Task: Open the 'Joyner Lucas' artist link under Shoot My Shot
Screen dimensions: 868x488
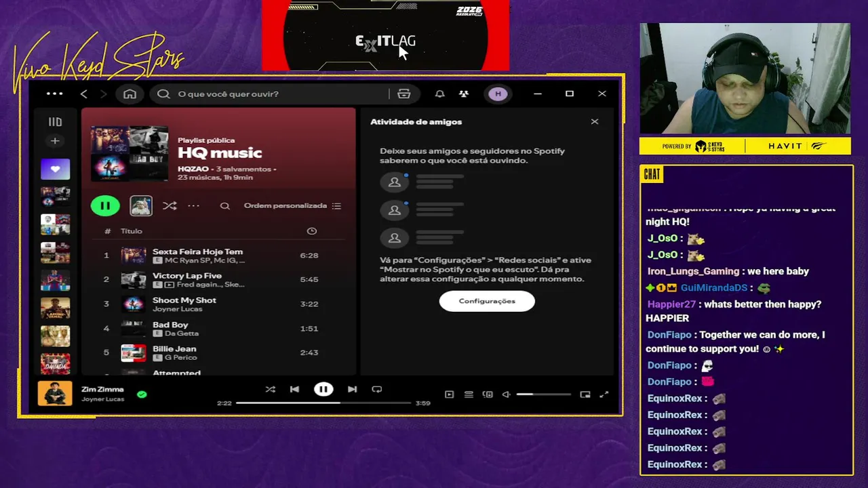Action: coord(178,309)
